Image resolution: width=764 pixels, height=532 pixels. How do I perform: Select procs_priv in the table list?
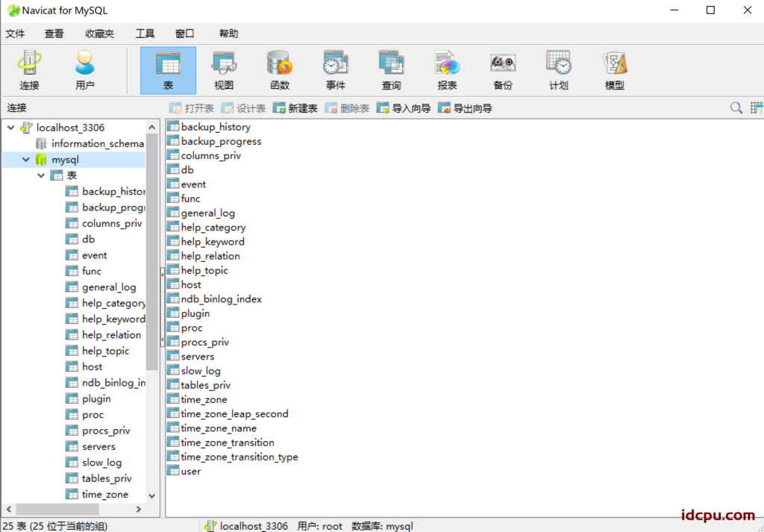[204, 342]
